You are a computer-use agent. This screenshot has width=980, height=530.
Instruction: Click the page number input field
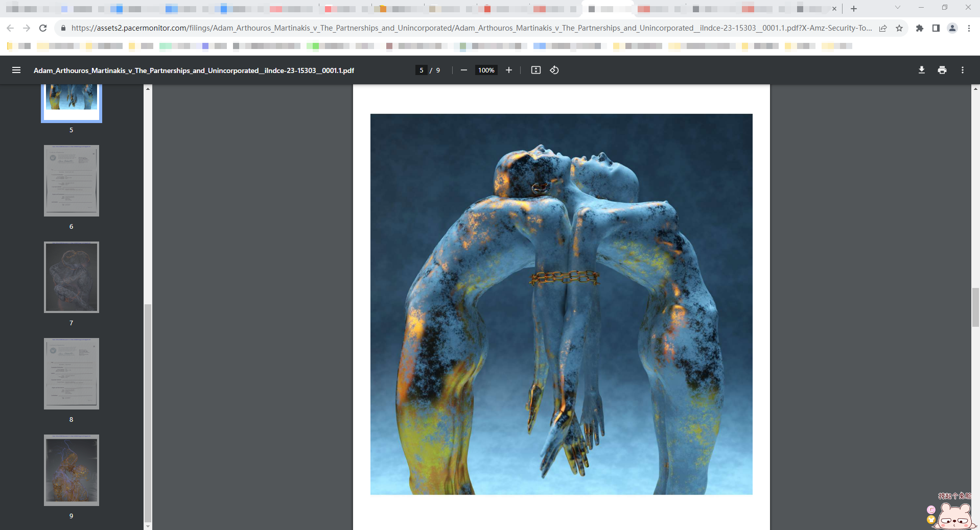coord(422,70)
